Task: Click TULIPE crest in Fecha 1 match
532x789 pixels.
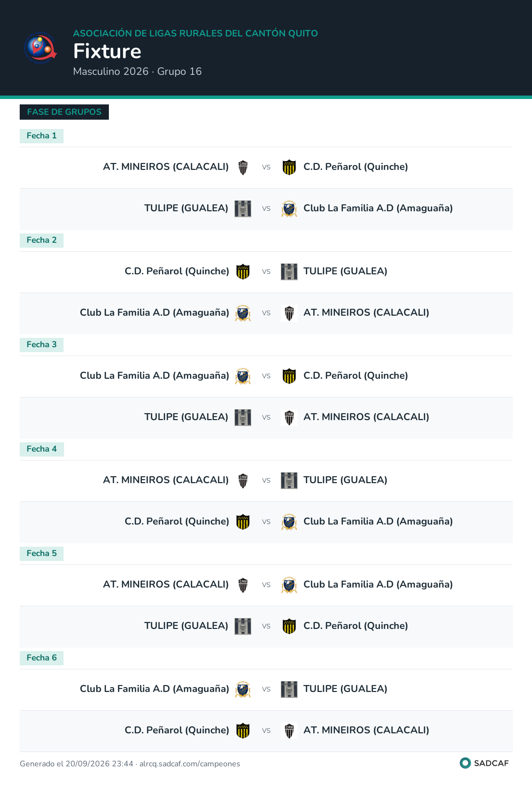Action: pos(243,209)
